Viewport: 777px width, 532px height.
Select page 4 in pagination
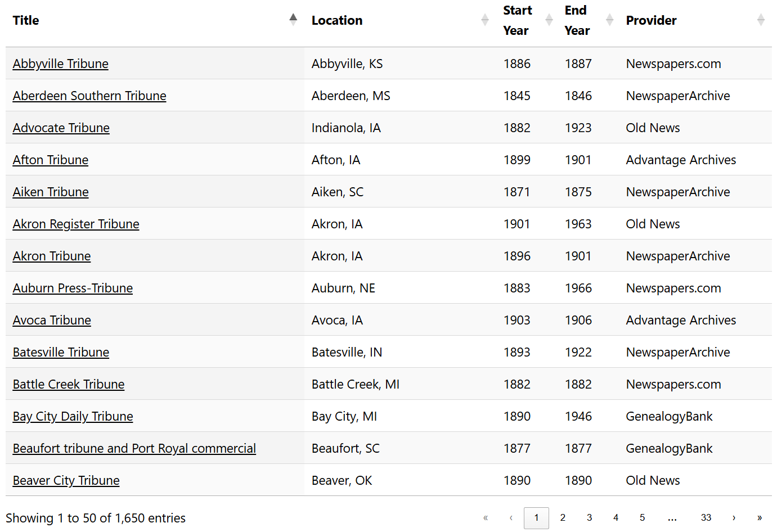616,518
